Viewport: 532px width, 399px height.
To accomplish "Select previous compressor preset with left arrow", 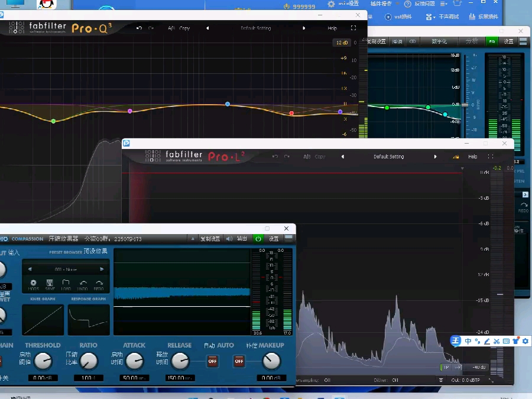I will pos(30,269).
